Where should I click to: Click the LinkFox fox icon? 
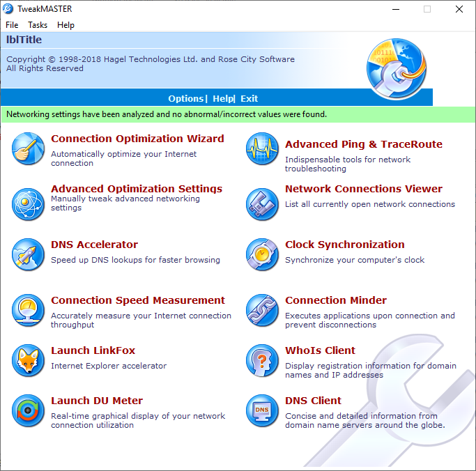pyautogui.click(x=28, y=360)
